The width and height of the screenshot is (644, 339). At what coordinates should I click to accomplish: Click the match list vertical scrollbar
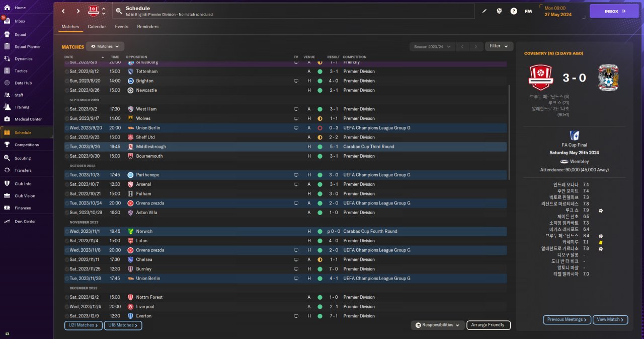point(509,132)
